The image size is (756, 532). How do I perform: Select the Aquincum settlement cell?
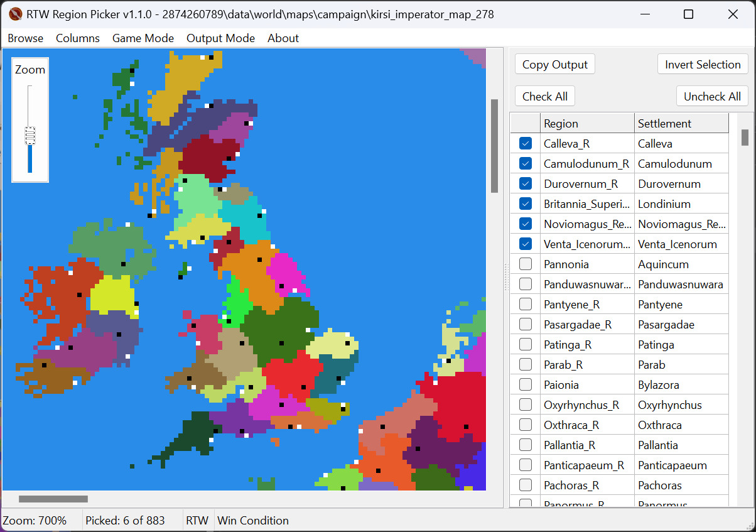[681, 264]
